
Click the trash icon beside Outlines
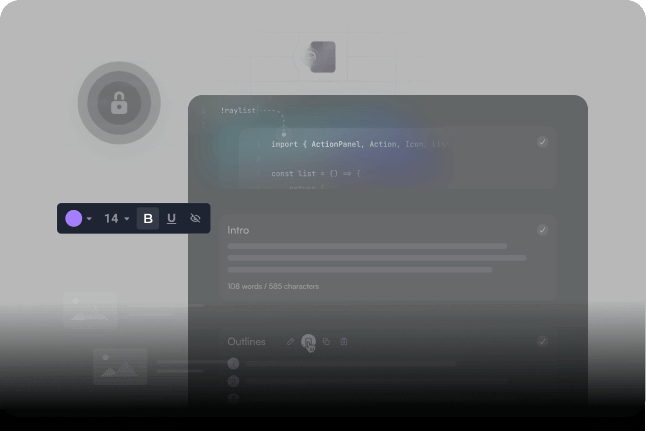pyautogui.click(x=344, y=342)
